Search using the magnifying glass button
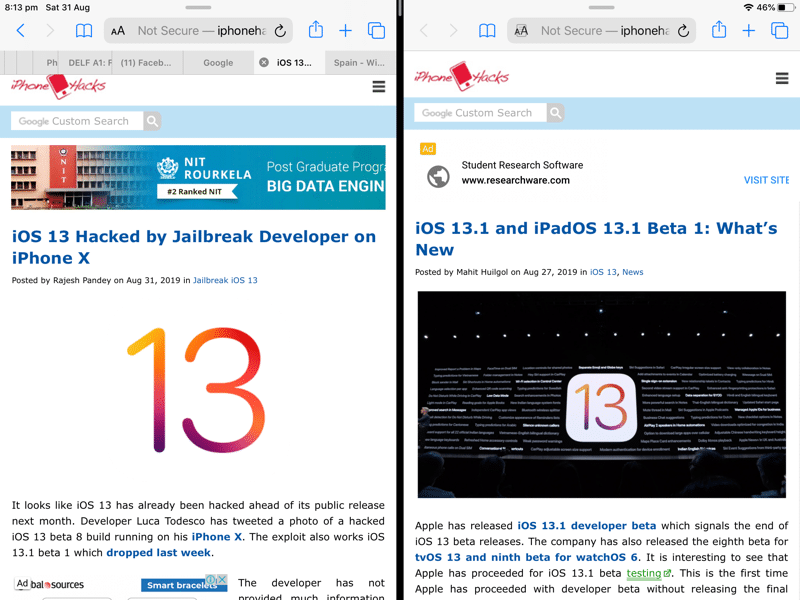This screenshot has height=600, width=800. (151, 120)
